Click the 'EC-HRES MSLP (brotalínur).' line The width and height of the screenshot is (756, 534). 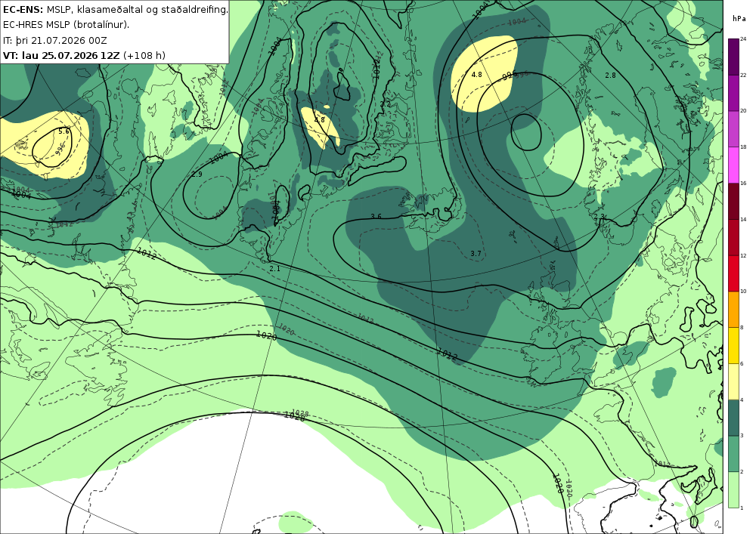tap(66, 25)
